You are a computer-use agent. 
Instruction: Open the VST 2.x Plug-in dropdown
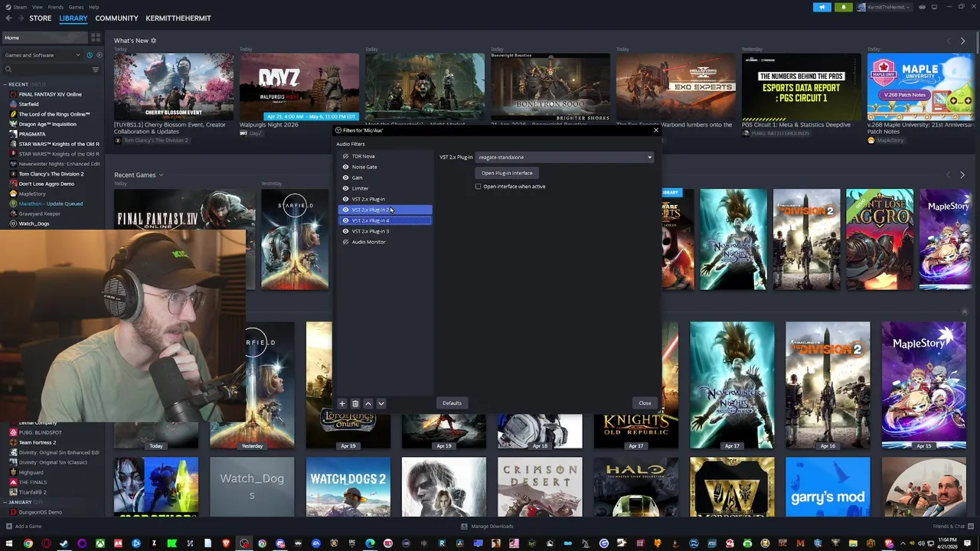tap(565, 158)
